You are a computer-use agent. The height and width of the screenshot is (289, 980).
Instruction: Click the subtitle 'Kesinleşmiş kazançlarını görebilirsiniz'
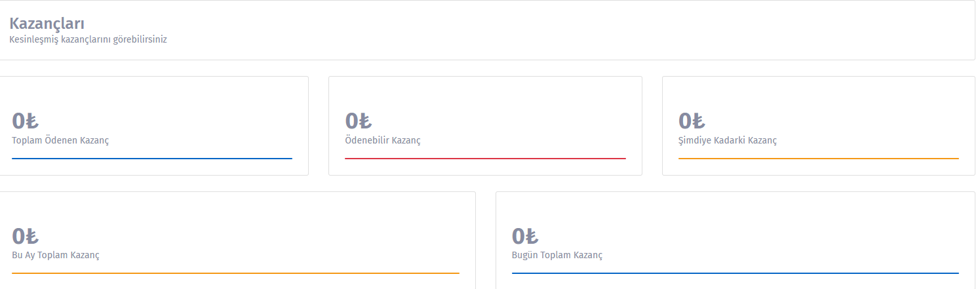(88, 39)
